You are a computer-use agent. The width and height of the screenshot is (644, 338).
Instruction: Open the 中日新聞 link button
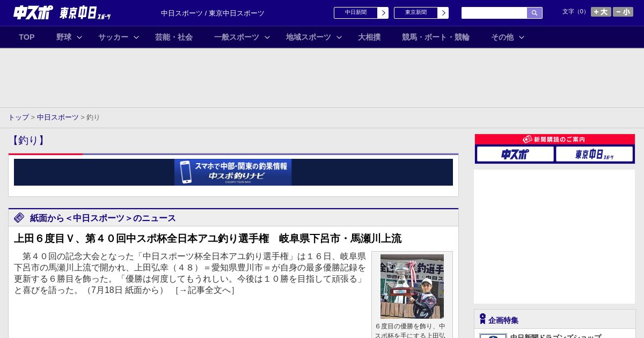(x=356, y=13)
